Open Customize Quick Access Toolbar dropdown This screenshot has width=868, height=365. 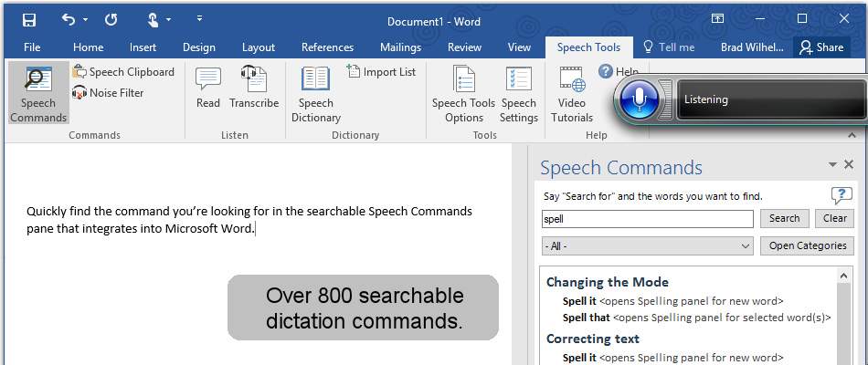click(x=199, y=19)
